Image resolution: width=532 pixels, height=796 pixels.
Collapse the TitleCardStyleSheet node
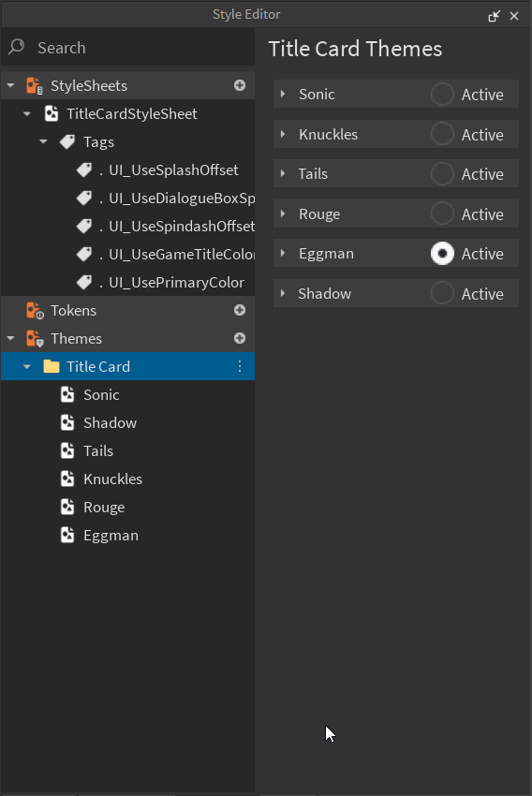[x=27, y=113]
